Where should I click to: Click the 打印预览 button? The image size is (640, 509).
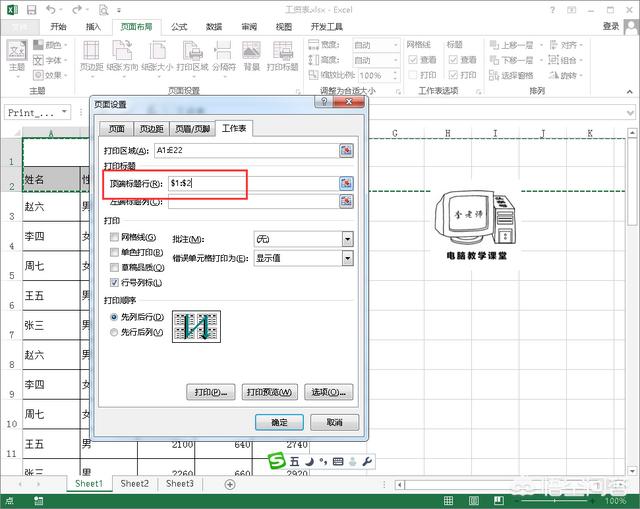271,392
